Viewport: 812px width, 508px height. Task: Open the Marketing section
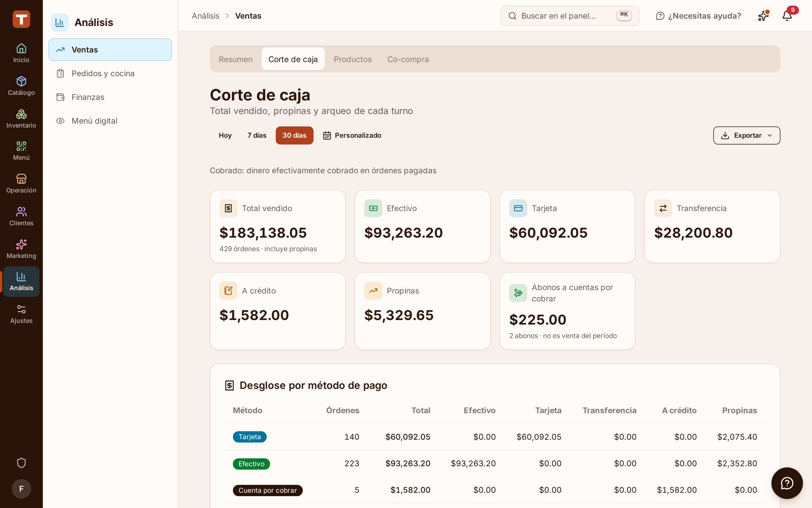[x=21, y=249]
